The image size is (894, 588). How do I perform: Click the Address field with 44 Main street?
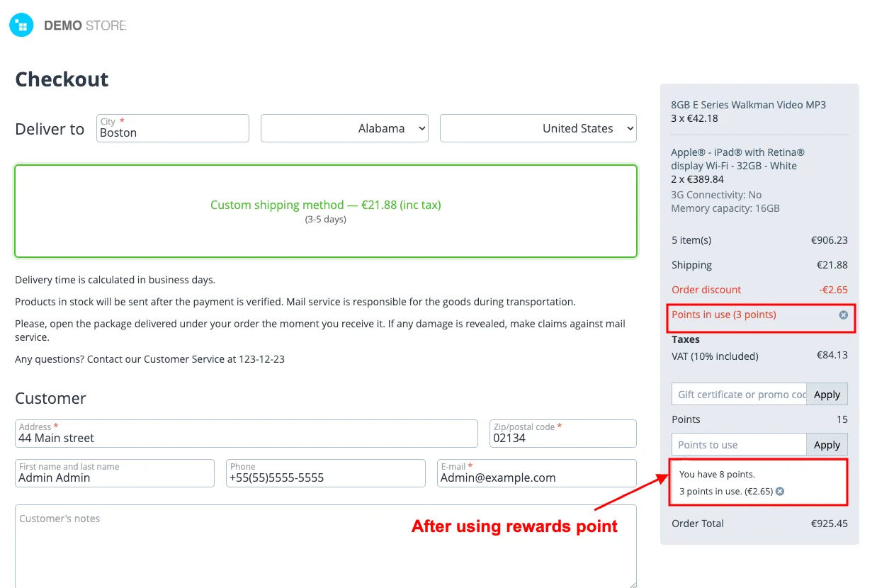click(x=247, y=434)
